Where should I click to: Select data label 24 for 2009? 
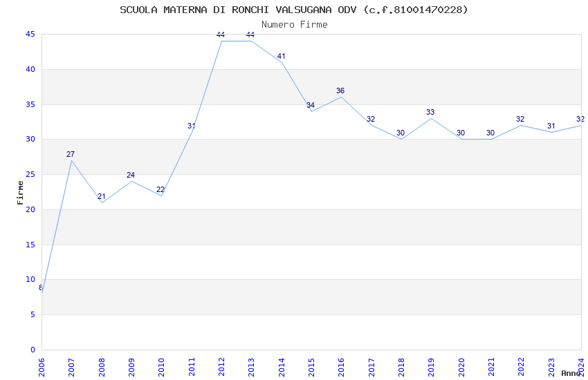pyautogui.click(x=131, y=175)
